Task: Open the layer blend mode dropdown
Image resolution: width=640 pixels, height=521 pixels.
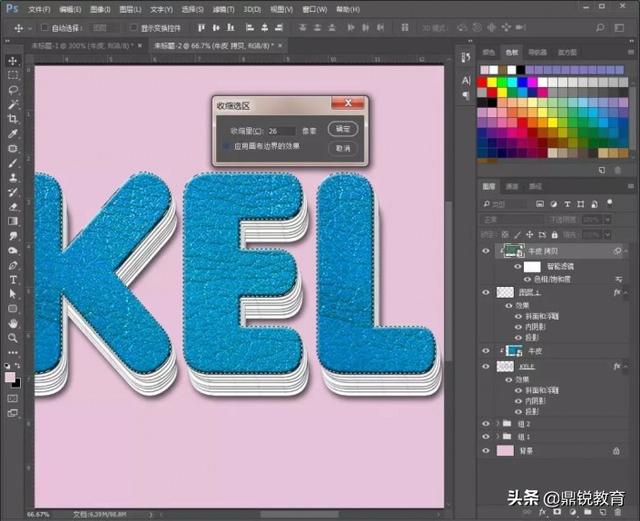Action: click(x=513, y=220)
